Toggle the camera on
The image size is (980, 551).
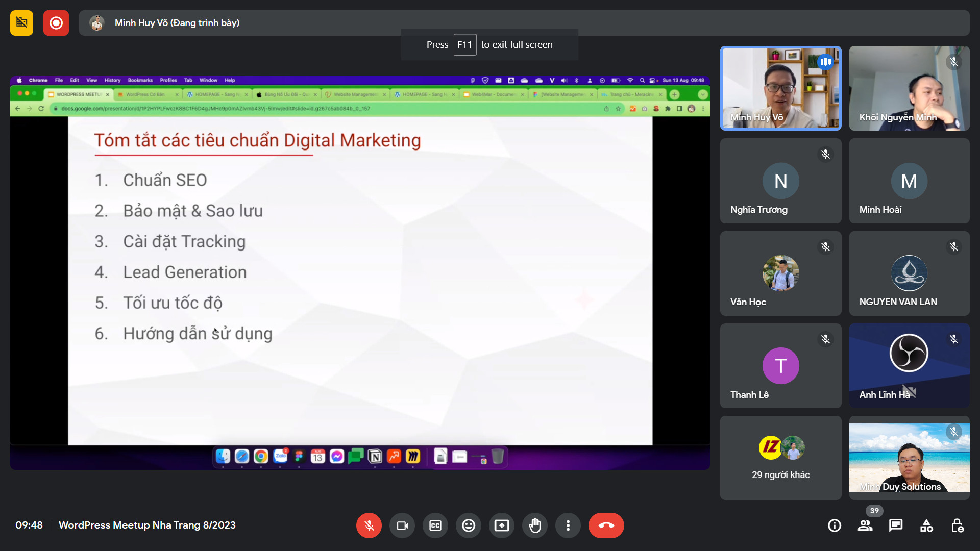click(402, 525)
